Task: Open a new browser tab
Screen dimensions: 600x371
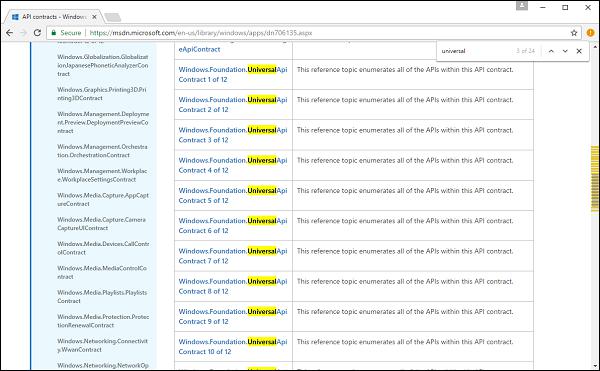Action: (x=112, y=17)
